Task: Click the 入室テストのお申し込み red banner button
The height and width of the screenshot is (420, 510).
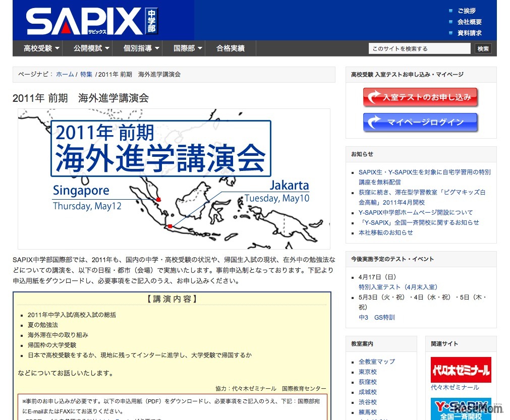Action: (x=420, y=98)
